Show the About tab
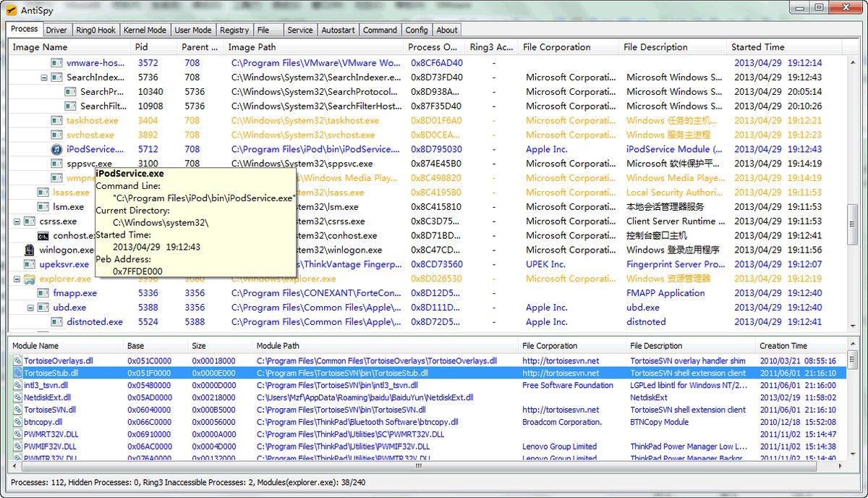The height and width of the screenshot is (498, 868). point(447,30)
